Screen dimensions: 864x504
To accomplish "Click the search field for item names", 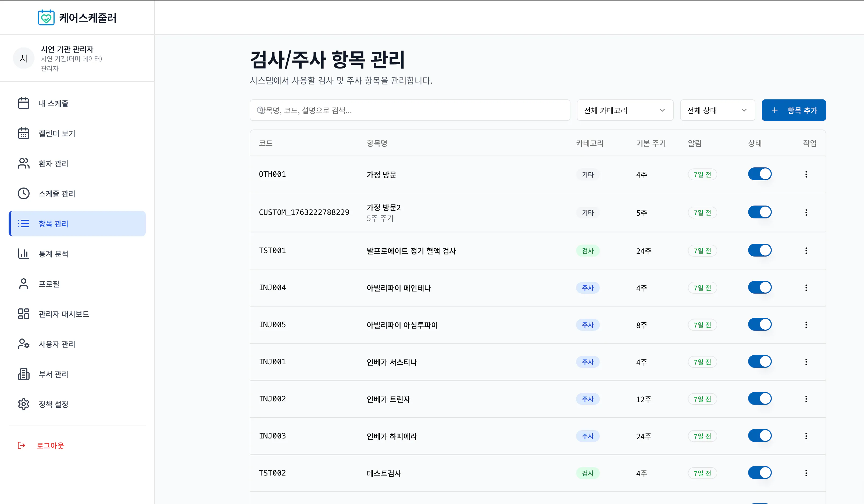I will point(410,110).
